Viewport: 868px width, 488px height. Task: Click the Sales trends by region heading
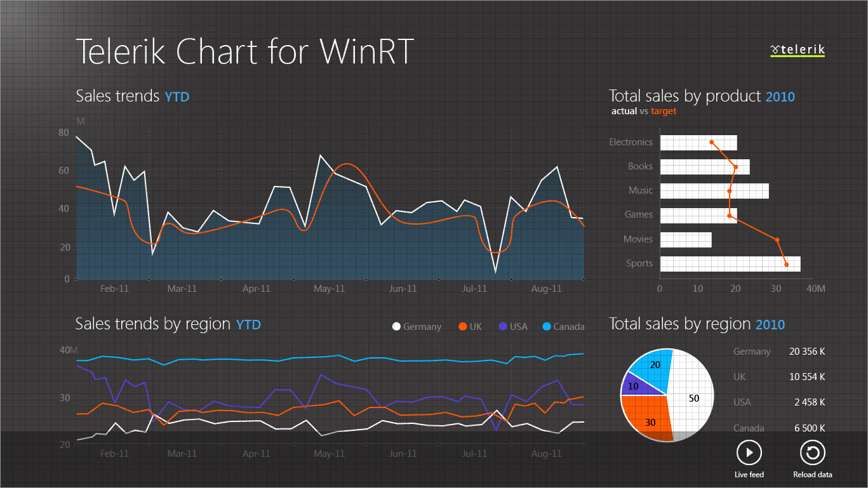pos(168,324)
